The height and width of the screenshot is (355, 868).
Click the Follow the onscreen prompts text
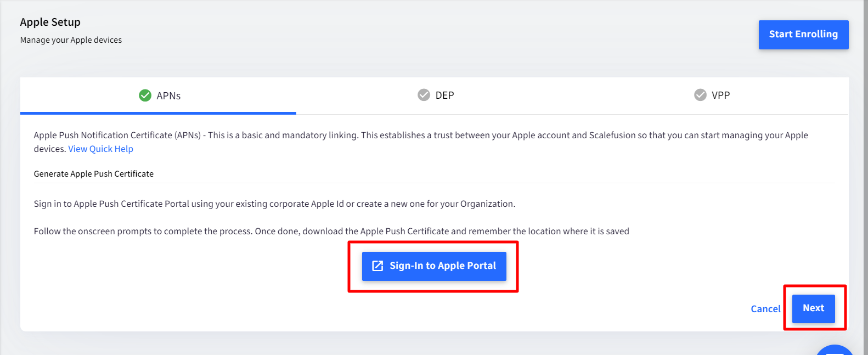tap(331, 232)
